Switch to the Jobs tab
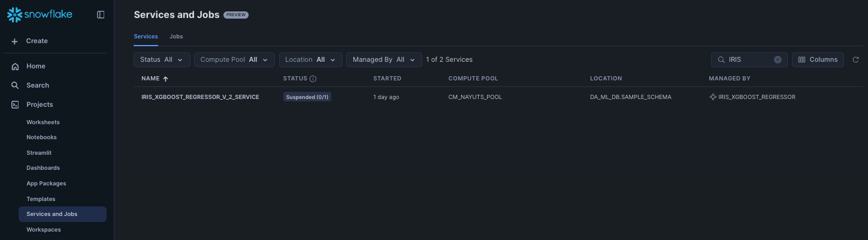 (176, 37)
